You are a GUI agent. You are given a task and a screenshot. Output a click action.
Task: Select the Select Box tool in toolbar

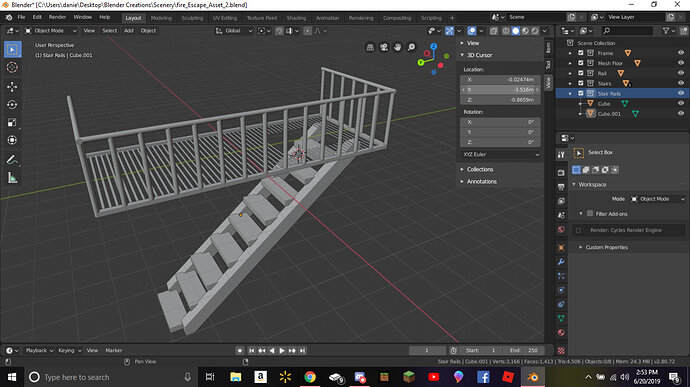(x=12, y=49)
